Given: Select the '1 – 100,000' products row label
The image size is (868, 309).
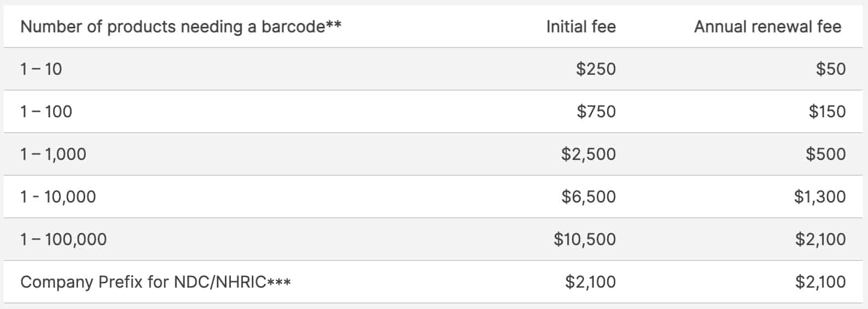Looking at the screenshot, I should click(63, 239).
